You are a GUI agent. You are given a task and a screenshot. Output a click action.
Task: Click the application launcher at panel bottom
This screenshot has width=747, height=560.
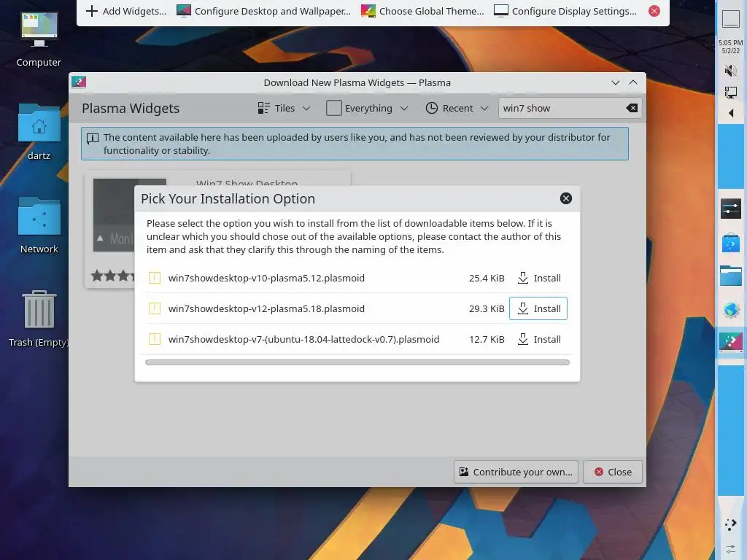[730, 525]
